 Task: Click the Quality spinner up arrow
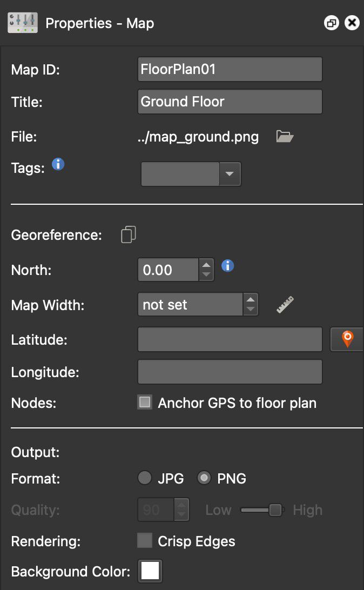click(181, 505)
